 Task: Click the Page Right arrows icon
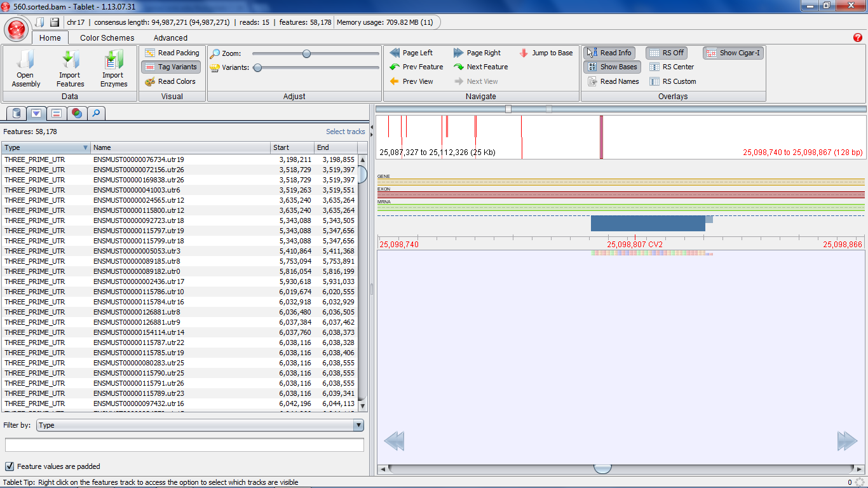point(459,53)
